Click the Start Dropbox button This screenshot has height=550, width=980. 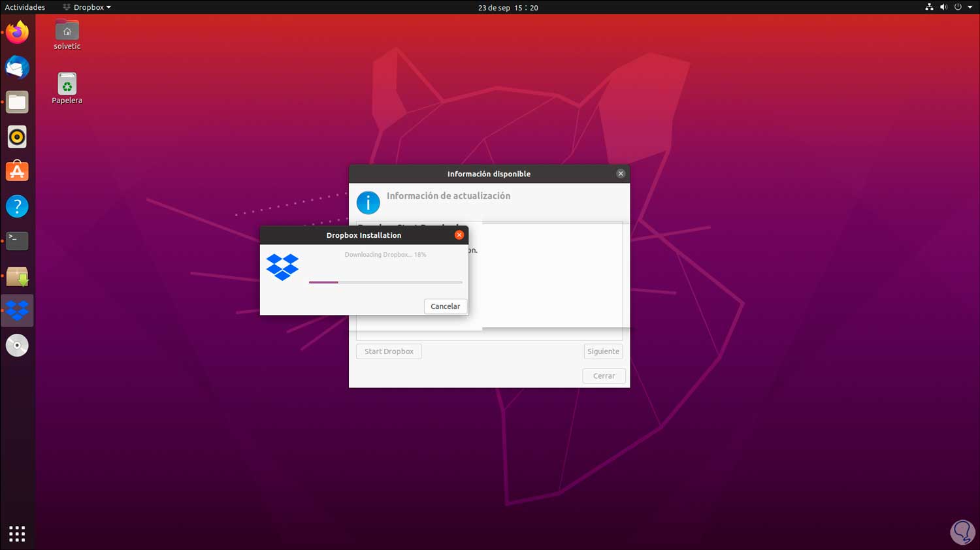[389, 351]
